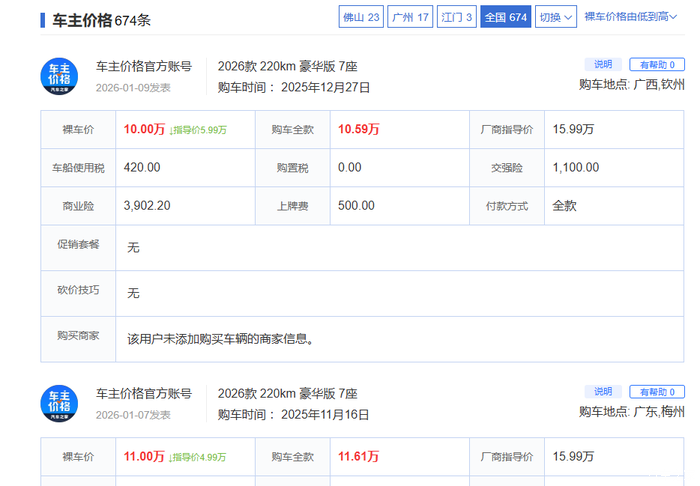Click green down arrow beside 指导价5.99万
Viewport: 700px width, 486px height.
pos(172,130)
